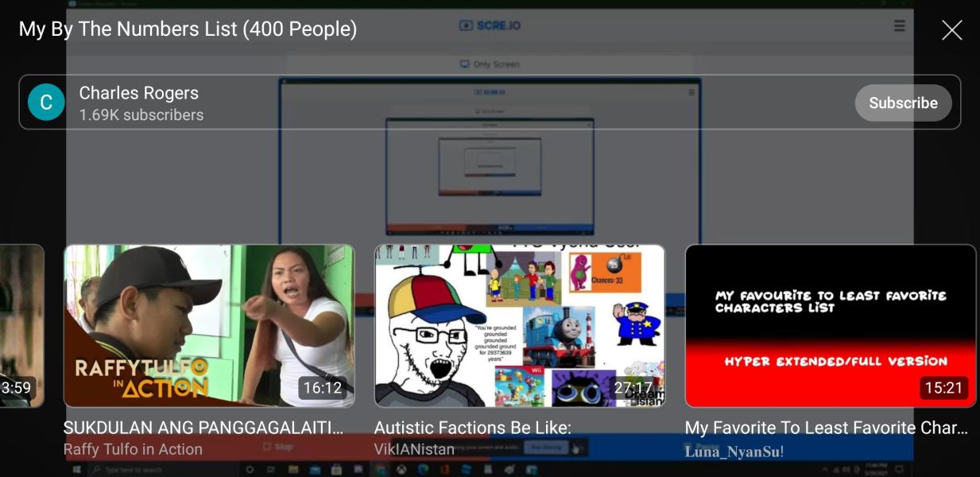Viewport: 980px width, 477px height.
Task: Open the Charles Rogers channel name
Action: (139, 93)
